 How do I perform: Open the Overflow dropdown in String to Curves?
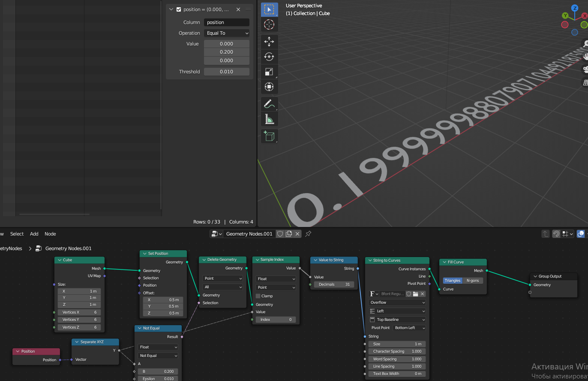coord(397,302)
